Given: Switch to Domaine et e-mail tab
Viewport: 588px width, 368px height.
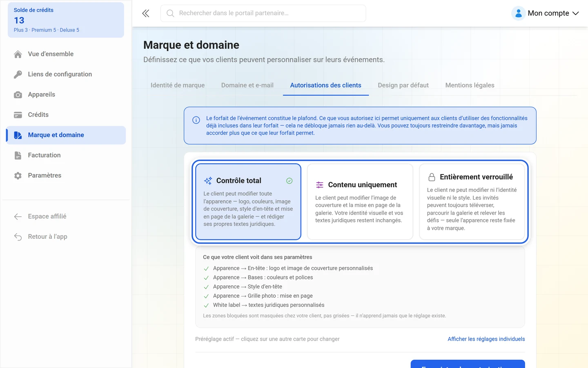Looking at the screenshot, I should [247, 85].
